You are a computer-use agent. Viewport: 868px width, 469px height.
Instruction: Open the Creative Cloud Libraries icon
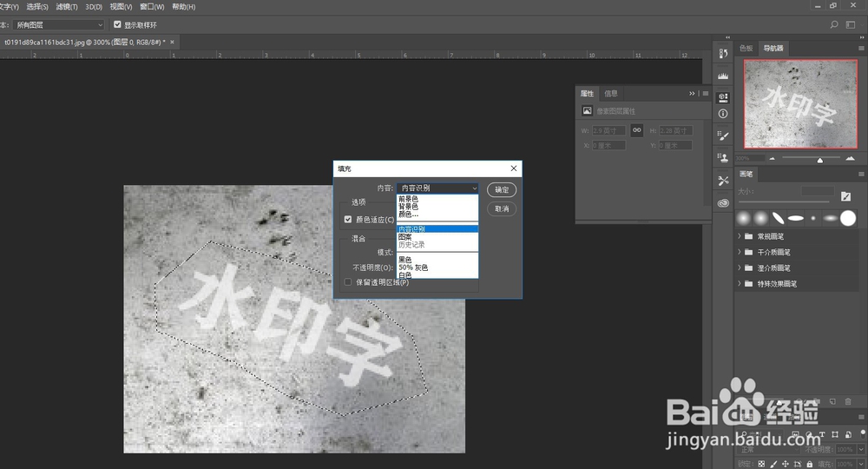pyautogui.click(x=723, y=203)
